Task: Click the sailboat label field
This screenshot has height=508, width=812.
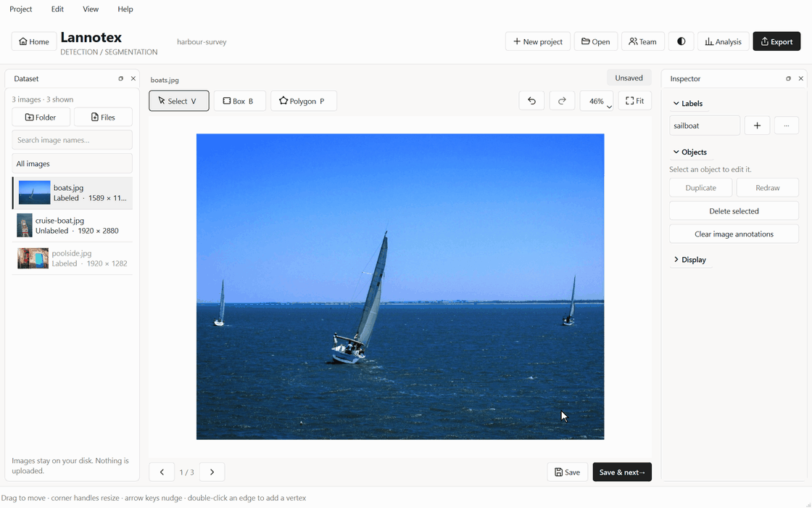Action: click(704, 126)
